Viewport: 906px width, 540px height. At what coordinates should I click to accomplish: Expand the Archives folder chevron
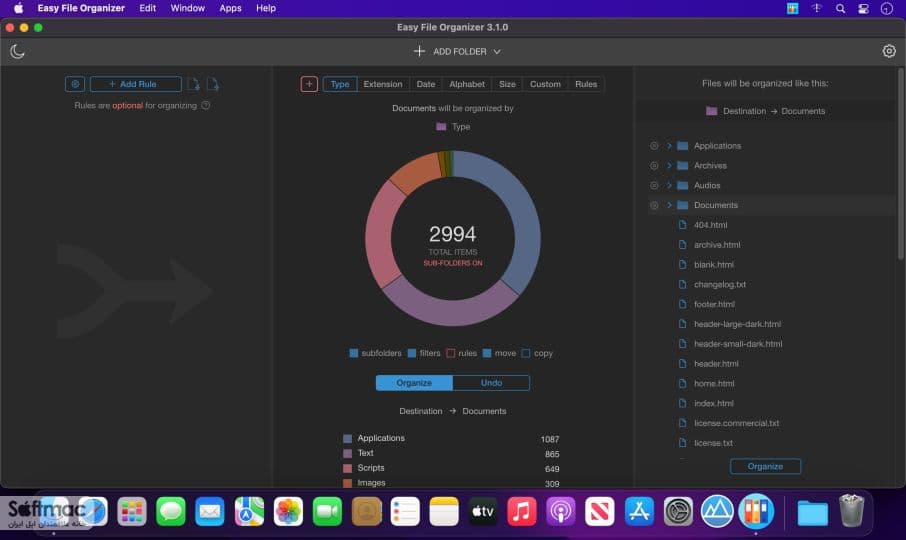669,166
